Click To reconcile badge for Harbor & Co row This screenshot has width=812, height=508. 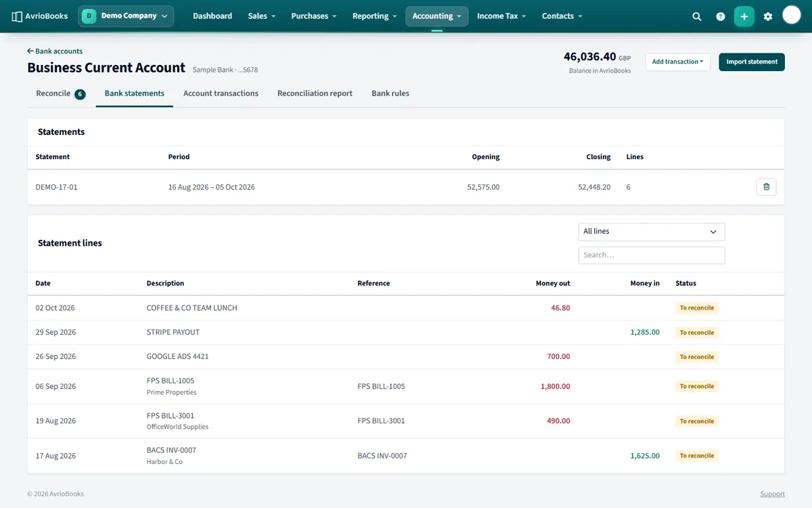click(x=697, y=456)
